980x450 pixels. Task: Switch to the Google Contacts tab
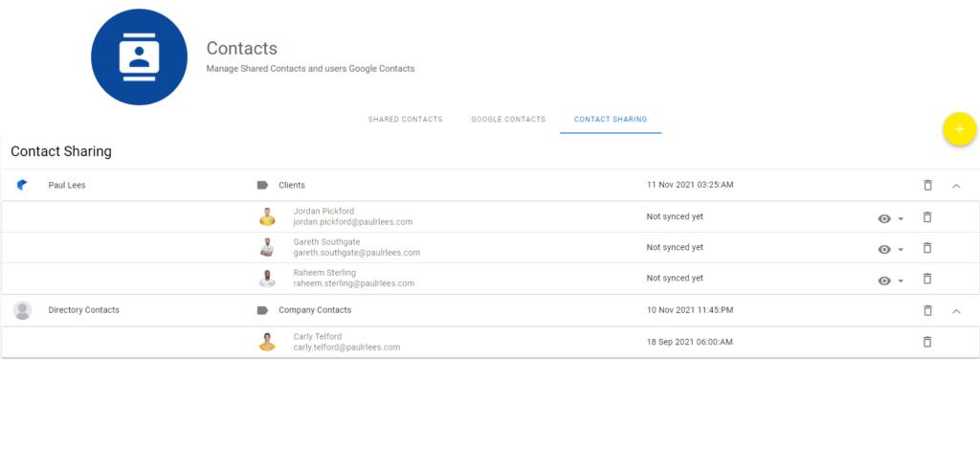tap(508, 120)
